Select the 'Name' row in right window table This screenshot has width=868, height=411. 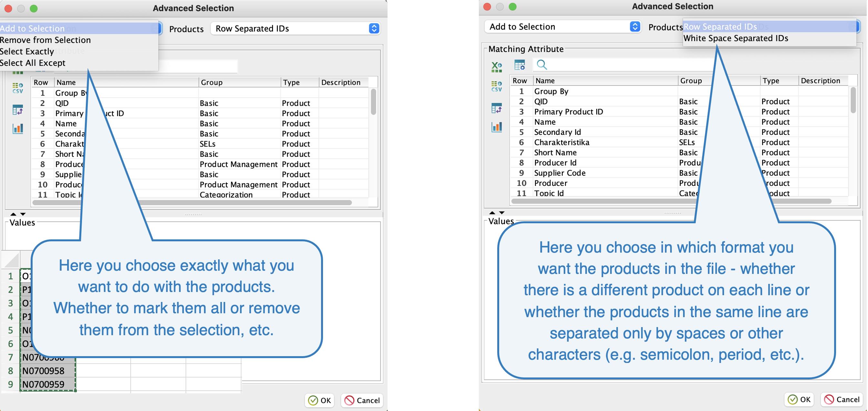click(x=679, y=122)
